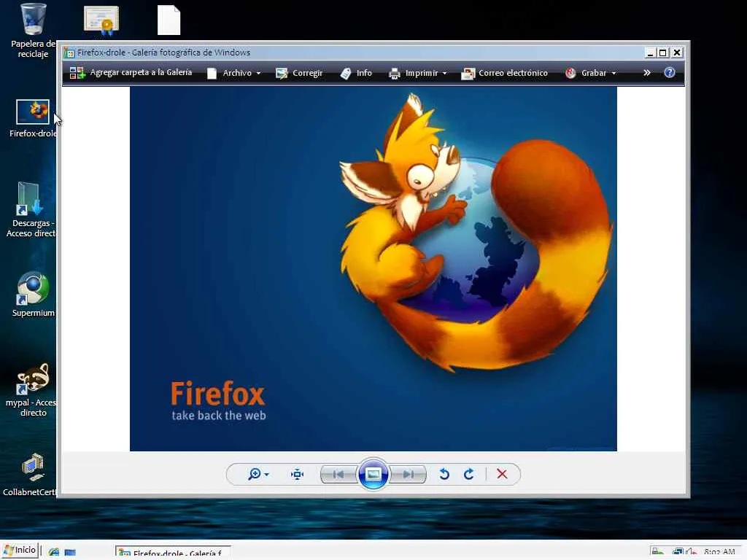The height and width of the screenshot is (560, 747).
Task: Open the Info panel button
Action: click(x=356, y=73)
